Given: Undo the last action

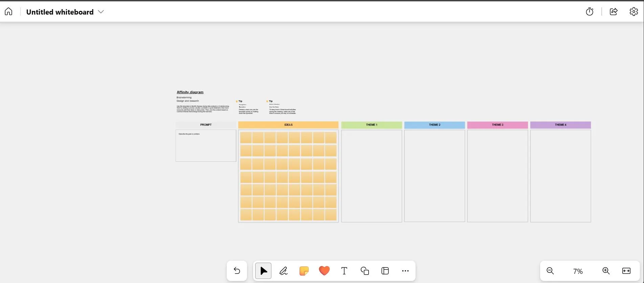Looking at the screenshot, I should [237, 271].
